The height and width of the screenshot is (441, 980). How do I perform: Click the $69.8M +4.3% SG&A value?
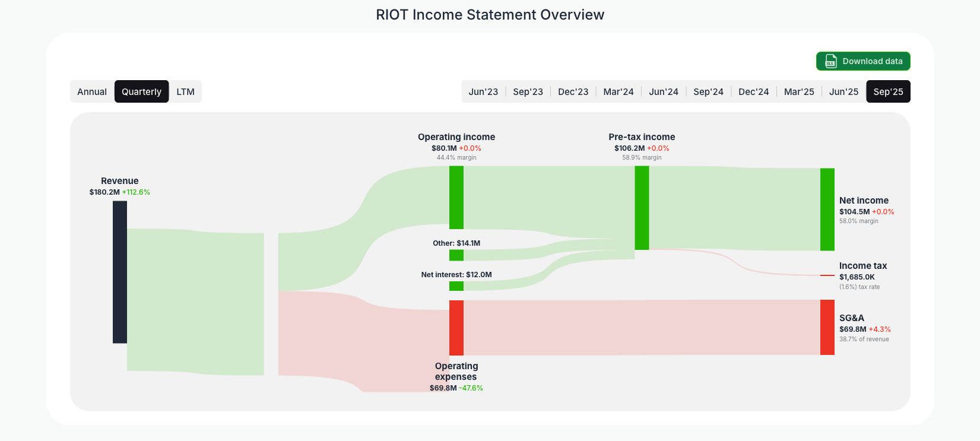click(x=865, y=329)
